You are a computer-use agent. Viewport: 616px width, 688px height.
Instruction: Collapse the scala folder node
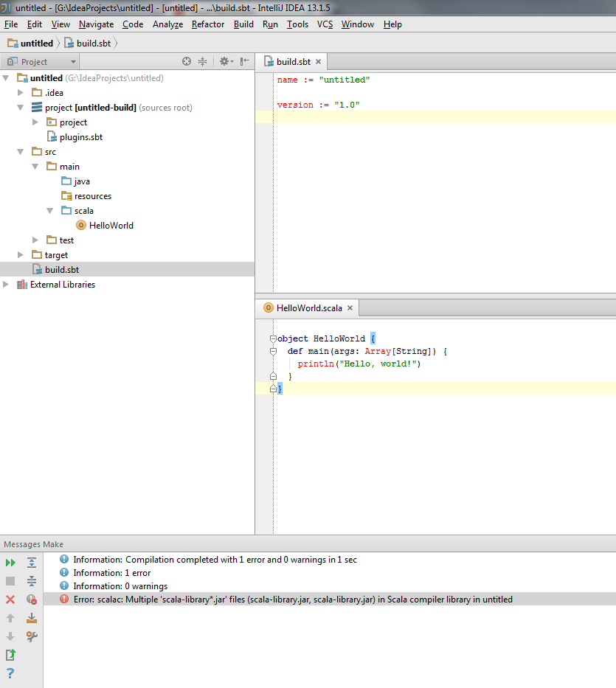[x=50, y=211]
